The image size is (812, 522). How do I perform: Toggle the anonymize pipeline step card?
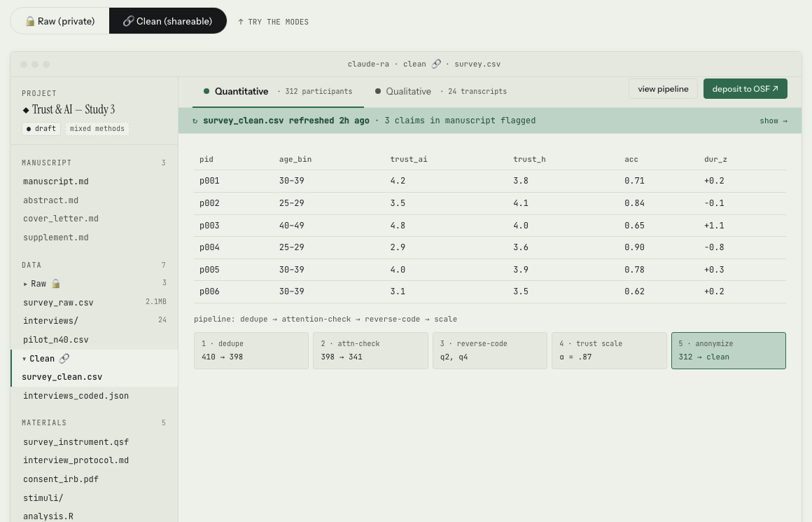point(728,350)
